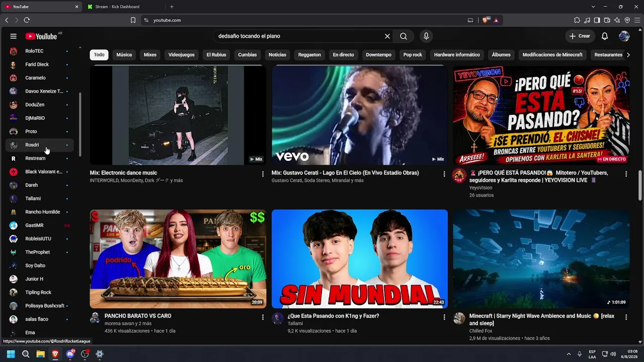Reload the page in the browser toolbar
The width and height of the screenshot is (644, 362).
(27, 20)
